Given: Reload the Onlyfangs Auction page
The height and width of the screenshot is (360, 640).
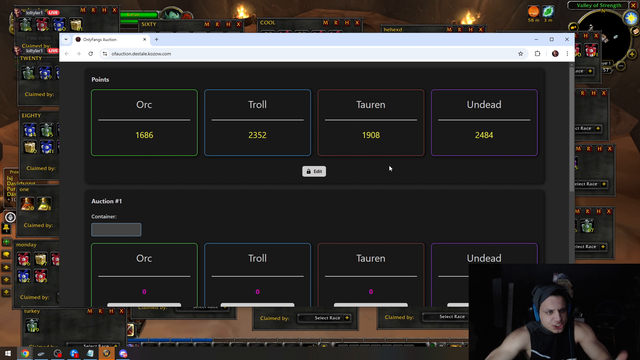Looking at the screenshot, I should [x=91, y=54].
